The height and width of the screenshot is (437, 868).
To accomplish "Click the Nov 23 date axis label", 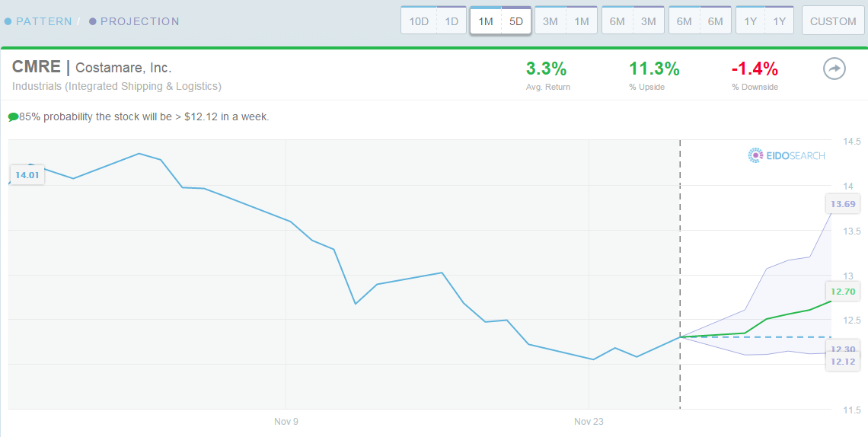I will pyautogui.click(x=589, y=422).
